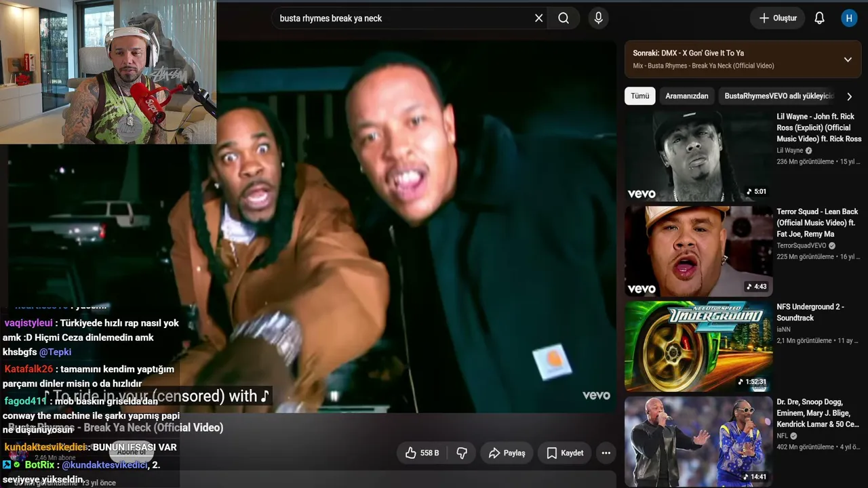The image size is (868, 488).
Task: Open the Terror Squad - Lean Back title
Action: 817,222
